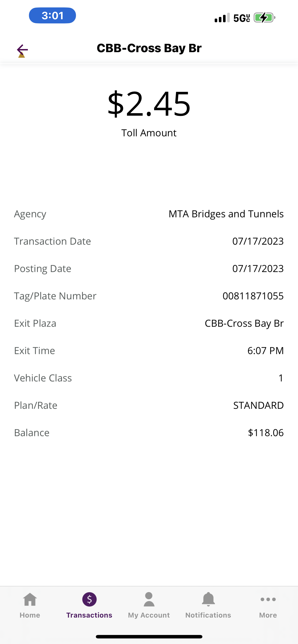This screenshot has height=644, width=298.
Task: Select the My Account tab label
Action: (x=149, y=615)
